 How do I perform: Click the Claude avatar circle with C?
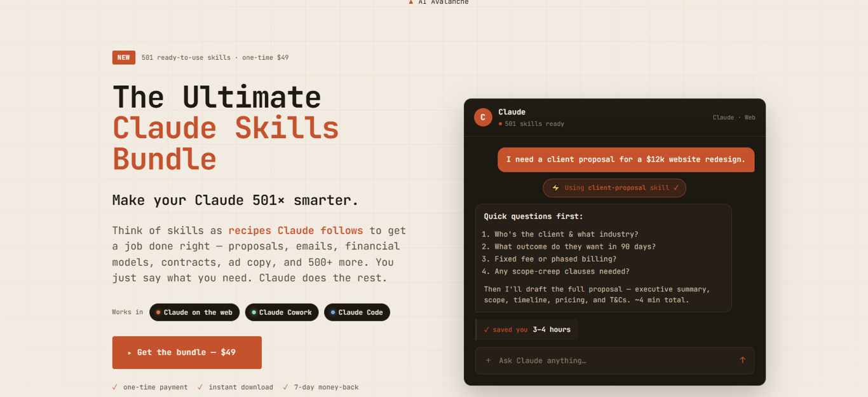[x=483, y=117]
